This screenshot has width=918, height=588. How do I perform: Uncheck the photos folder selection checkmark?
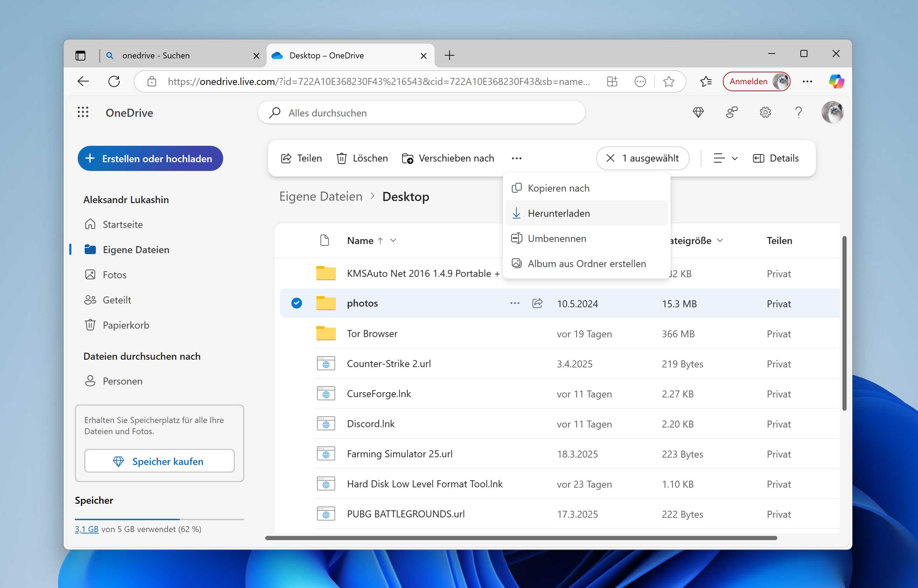296,303
